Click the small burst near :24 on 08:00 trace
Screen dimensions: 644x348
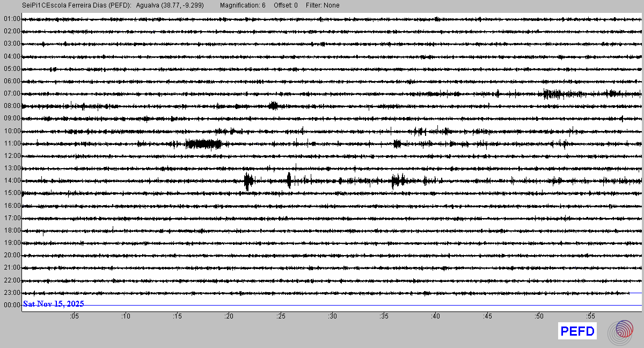click(x=273, y=105)
